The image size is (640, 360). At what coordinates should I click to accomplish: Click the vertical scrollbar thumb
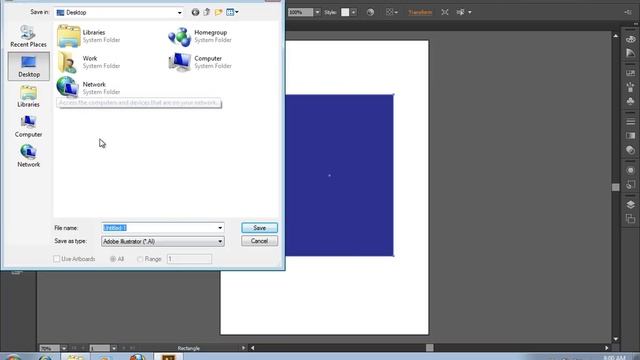click(616, 187)
